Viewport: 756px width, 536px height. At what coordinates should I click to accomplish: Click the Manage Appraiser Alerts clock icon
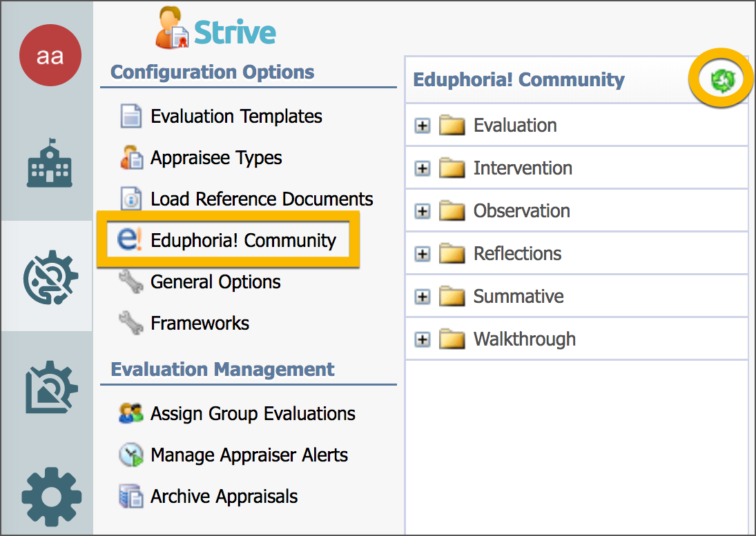(131, 455)
